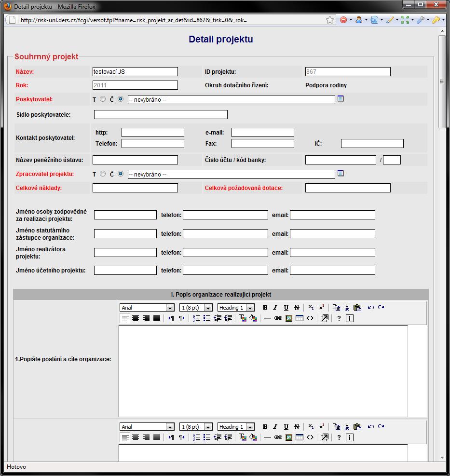Click Cut scissors in the upper editor toolbar

pyautogui.click(x=347, y=308)
